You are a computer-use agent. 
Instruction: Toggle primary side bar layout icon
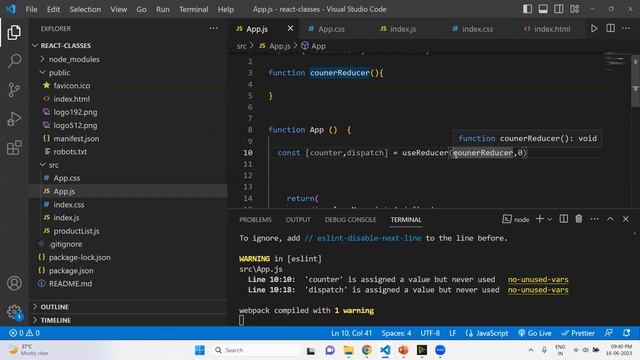click(x=527, y=9)
